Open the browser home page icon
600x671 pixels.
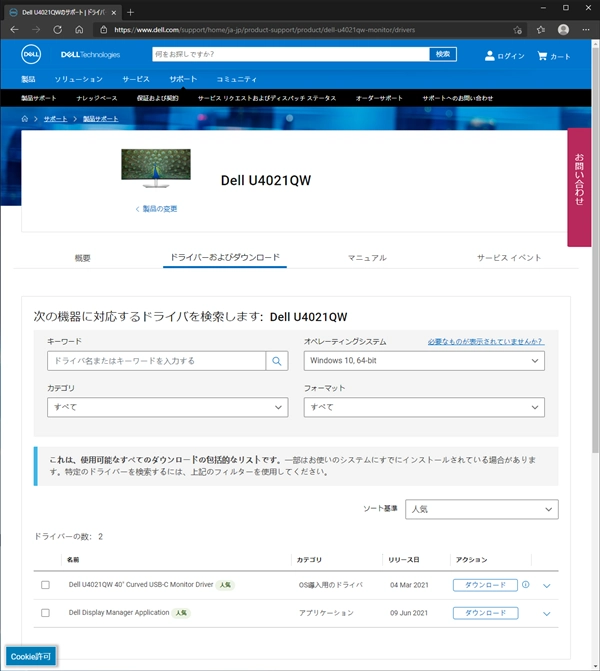click(x=79, y=30)
